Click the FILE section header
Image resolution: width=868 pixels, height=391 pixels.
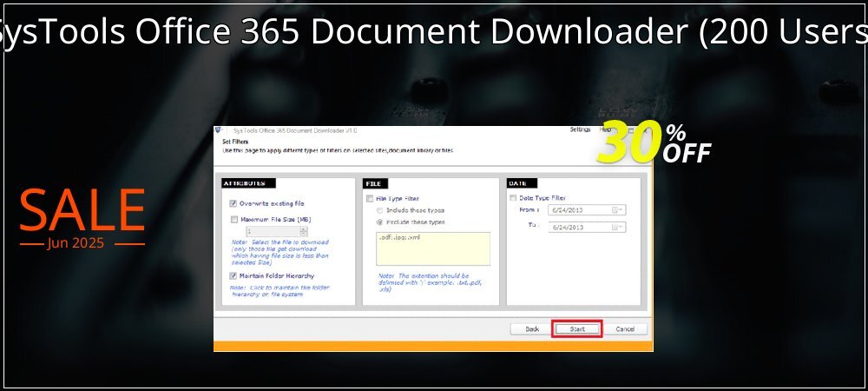[x=375, y=183]
